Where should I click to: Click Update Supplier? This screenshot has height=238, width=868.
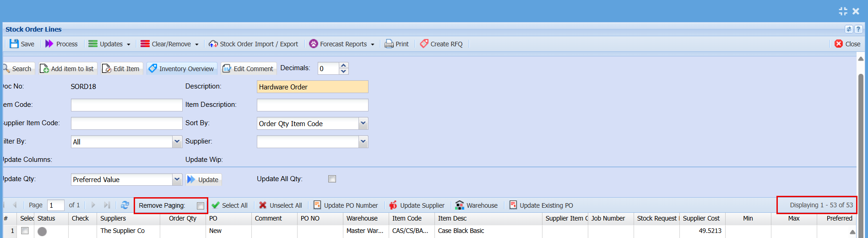417,205
